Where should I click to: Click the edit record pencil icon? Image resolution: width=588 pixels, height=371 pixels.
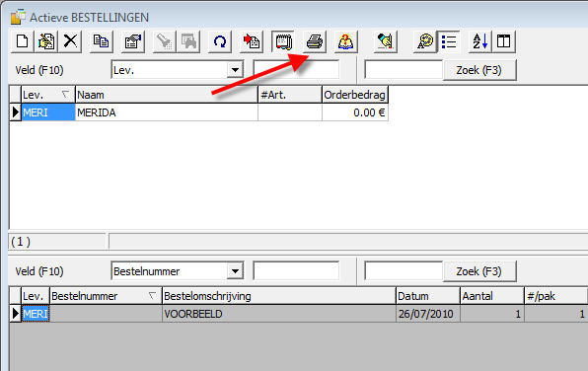pos(46,41)
